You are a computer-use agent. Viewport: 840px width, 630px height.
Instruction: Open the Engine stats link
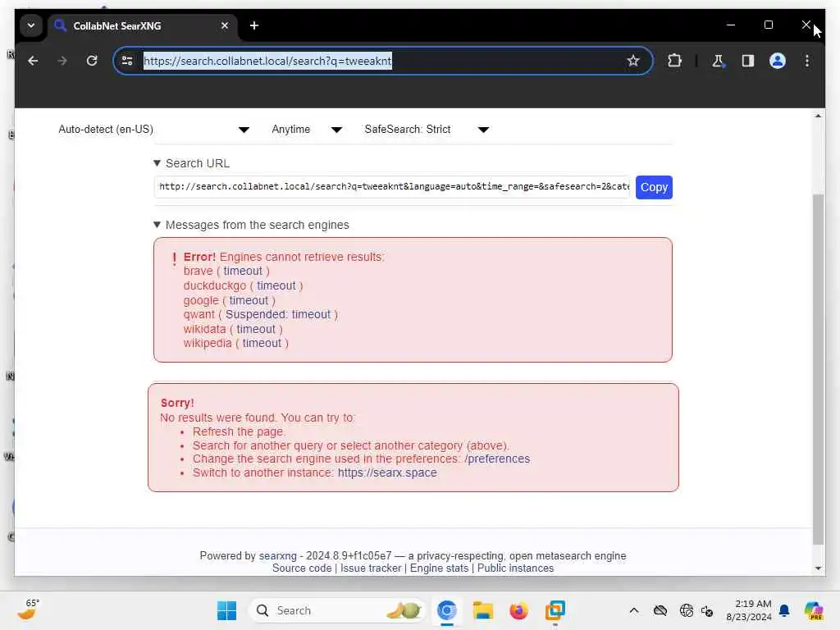[439, 568]
